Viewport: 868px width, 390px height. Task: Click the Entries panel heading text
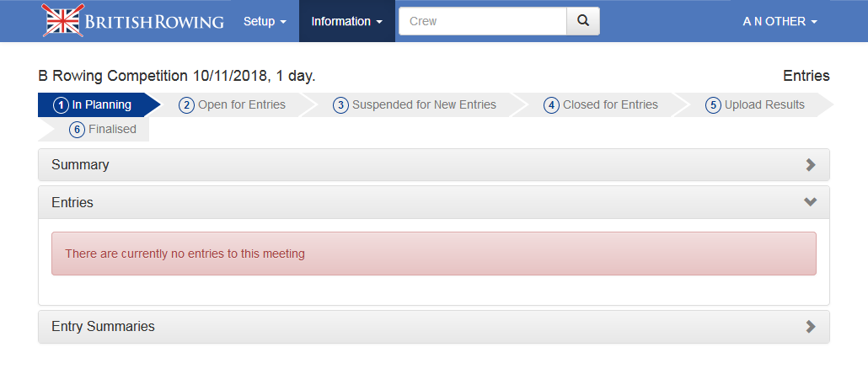coord(72,202)
